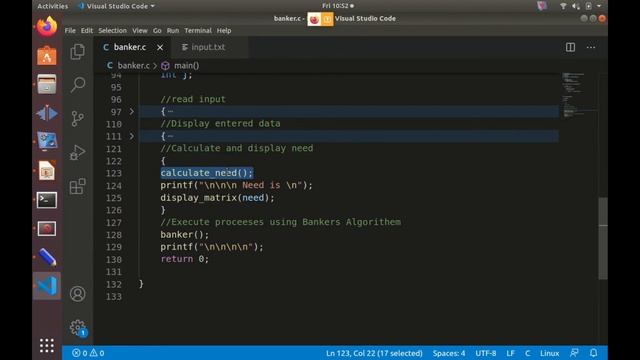Click on calculate_need(); at line 123
The width and height of the screenshot is (640, 360).
pyautogui.click(x=207, y=173)
